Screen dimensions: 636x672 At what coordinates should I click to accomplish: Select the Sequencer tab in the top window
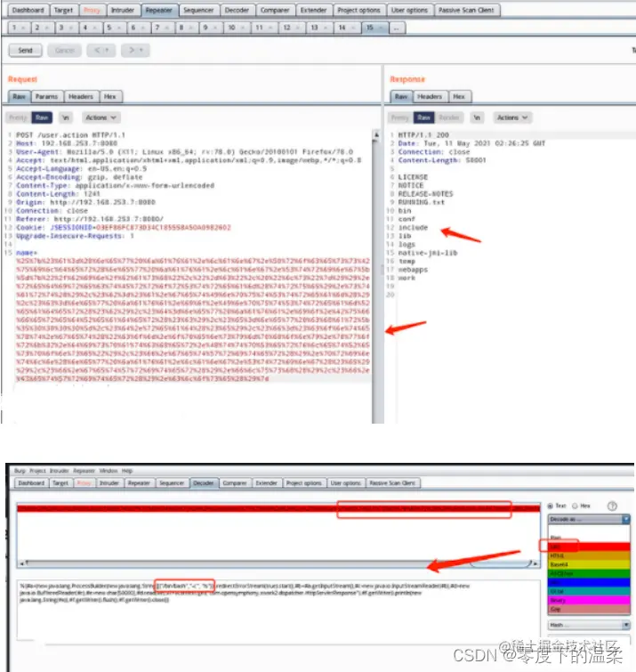tap(198, 10)
